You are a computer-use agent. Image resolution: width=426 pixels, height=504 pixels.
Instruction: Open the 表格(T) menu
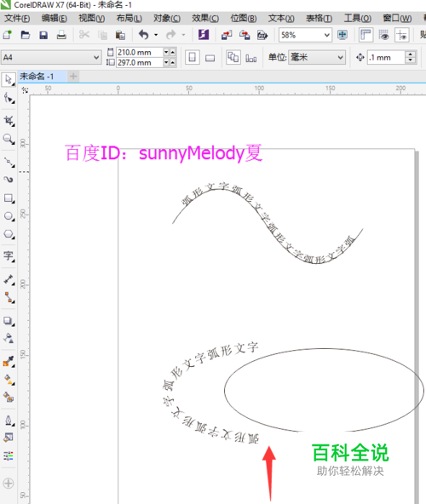319,19
